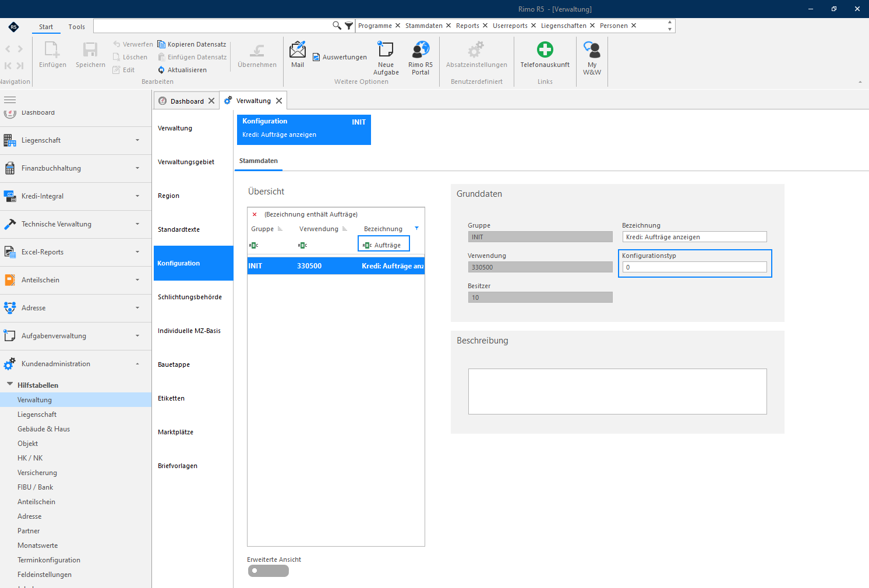Viewport: 869px width, 588px height.
Task: Expand the Liegenschaft sidebar section
Action: pos(137,140)
